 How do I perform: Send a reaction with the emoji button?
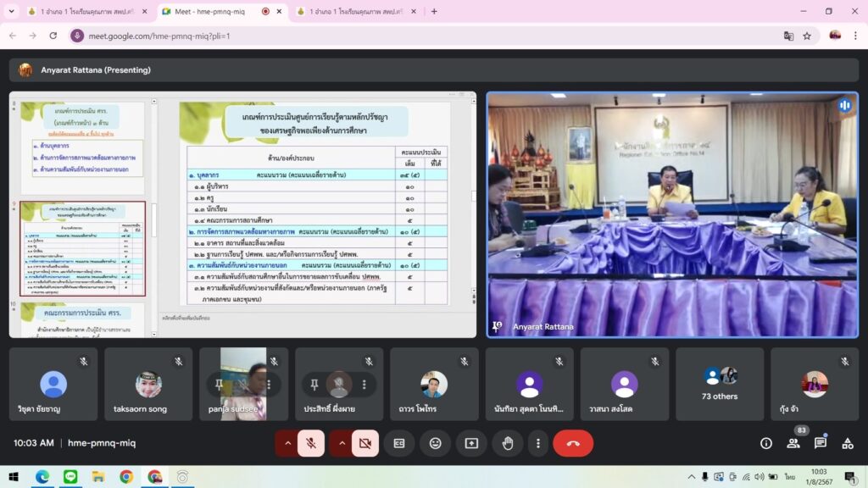435,443
